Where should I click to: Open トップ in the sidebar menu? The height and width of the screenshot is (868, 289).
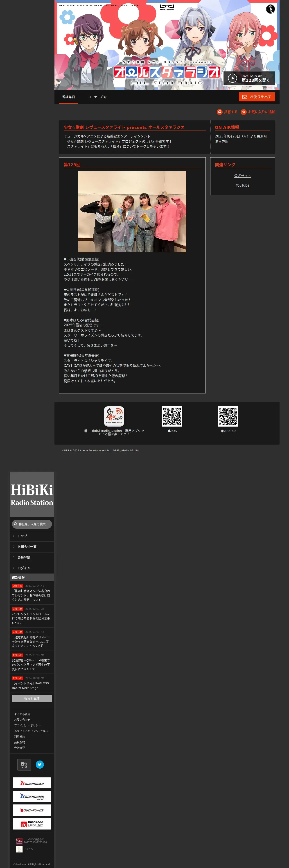pyautogui.click(x=32, y=536)
